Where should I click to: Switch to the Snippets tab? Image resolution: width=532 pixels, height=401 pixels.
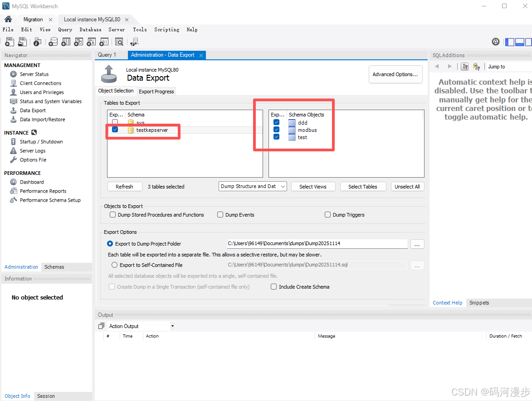(x=479, y=303)
